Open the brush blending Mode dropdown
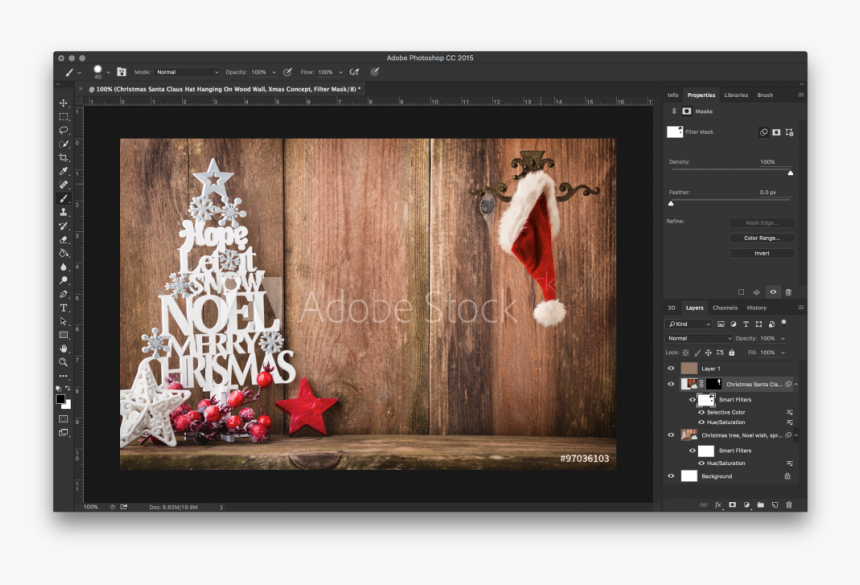The height and width of the screenshot is (585, 860). coord(186,71)
